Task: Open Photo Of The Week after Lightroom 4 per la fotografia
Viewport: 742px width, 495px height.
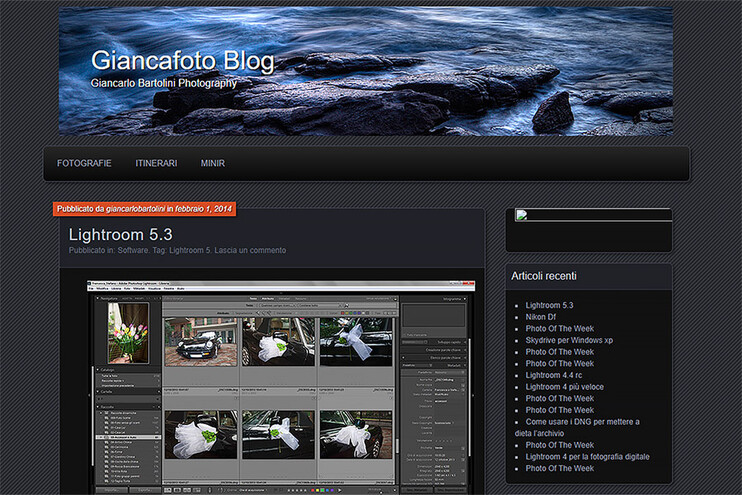Action: 559,468
